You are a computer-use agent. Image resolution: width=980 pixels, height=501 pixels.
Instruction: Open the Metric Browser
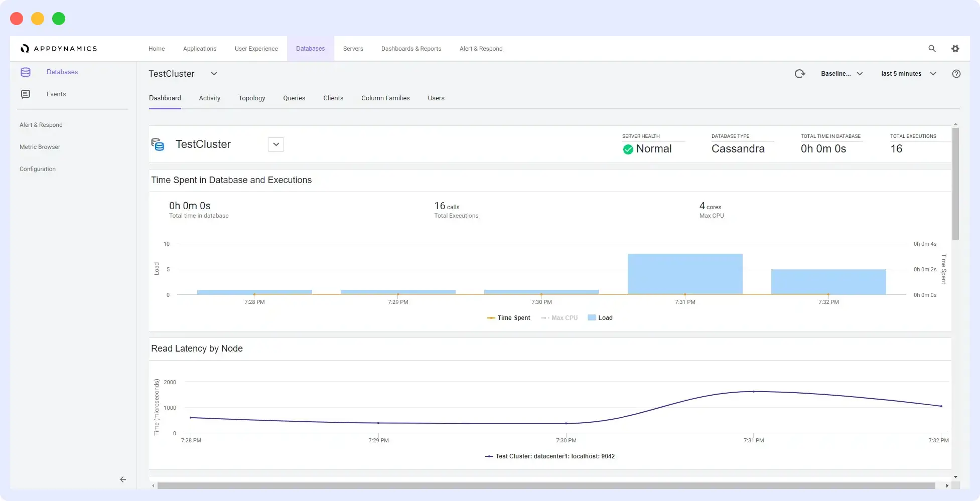(40, 146)
